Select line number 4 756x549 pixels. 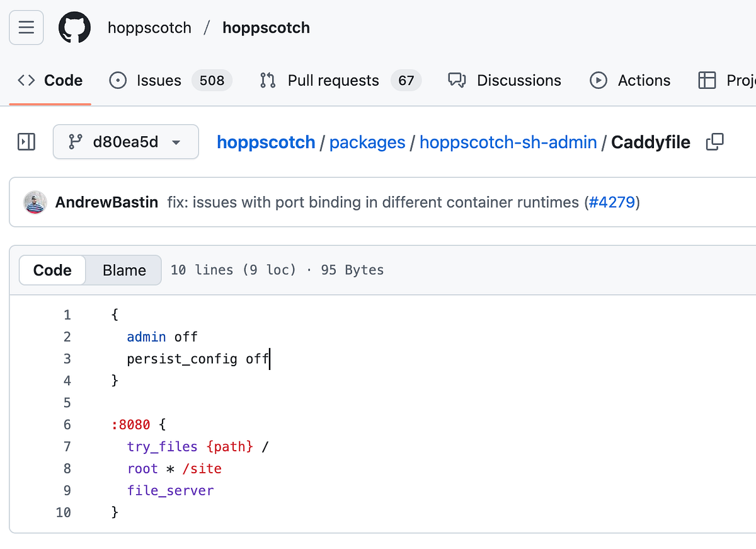[x=67, y=380]
